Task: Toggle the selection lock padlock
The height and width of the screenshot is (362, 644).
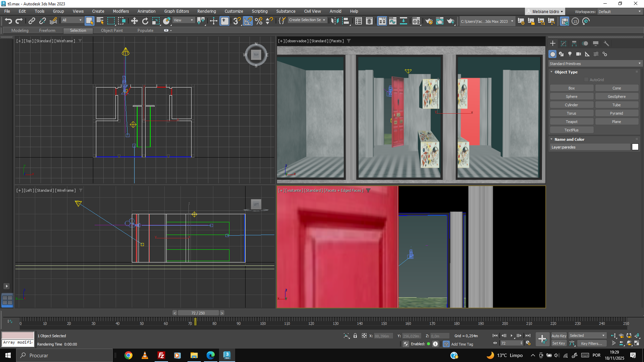Action: coord(355,336)
